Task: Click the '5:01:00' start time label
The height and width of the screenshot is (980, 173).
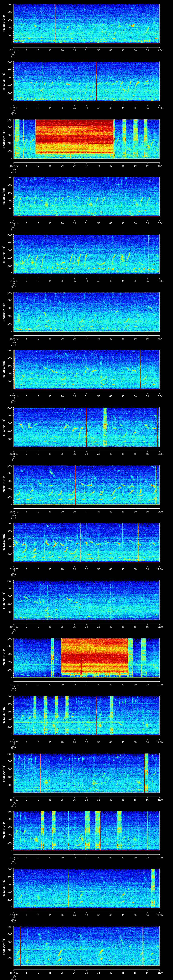Action: click(x=14, y=50)
